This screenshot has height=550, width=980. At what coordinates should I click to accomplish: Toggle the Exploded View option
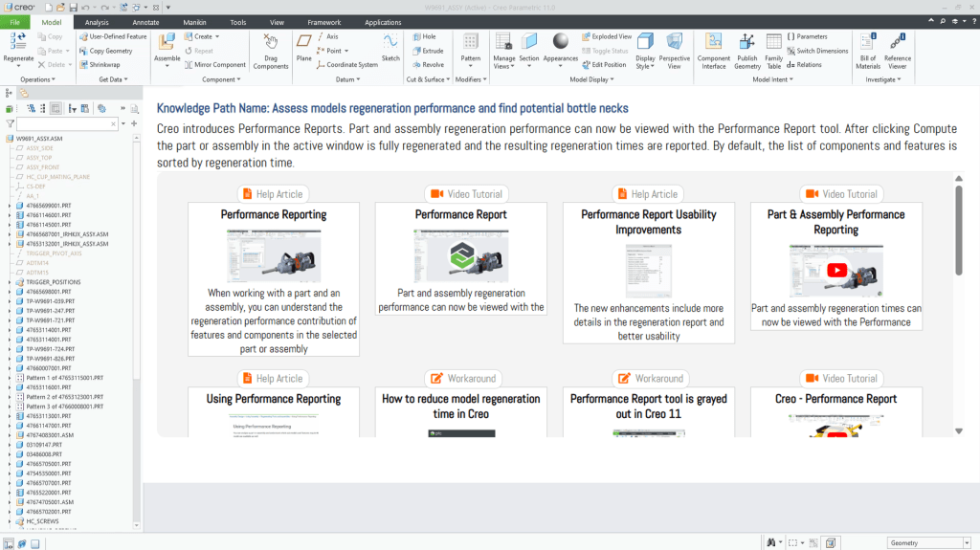click(x=606, y=36)
